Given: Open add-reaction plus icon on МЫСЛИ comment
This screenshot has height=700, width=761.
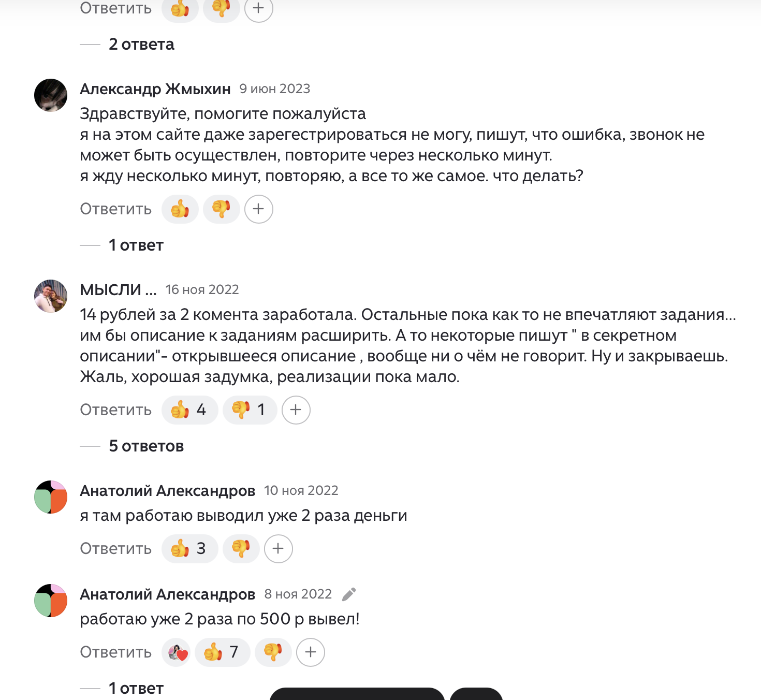Looking at the screenshot, I should click(295, 410).
